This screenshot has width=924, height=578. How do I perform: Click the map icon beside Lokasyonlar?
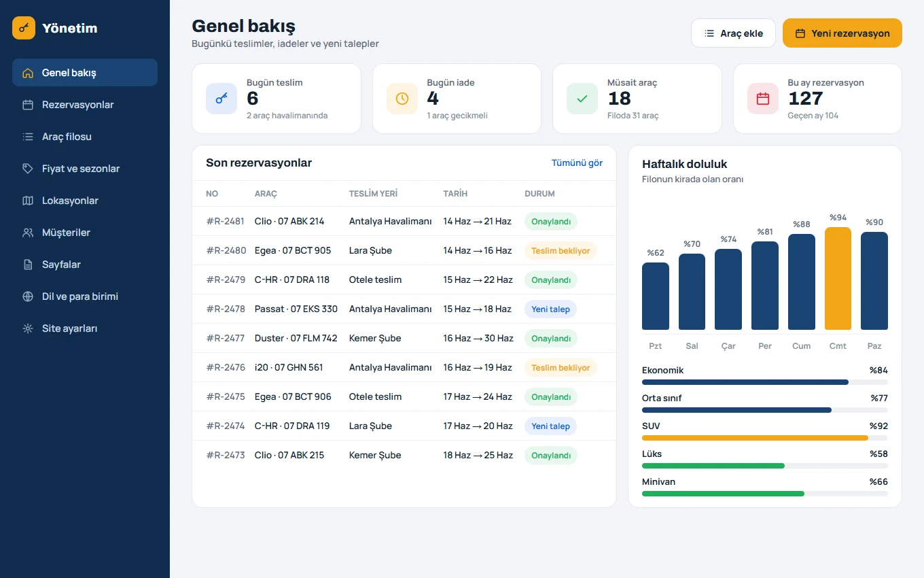click(28, 201)
